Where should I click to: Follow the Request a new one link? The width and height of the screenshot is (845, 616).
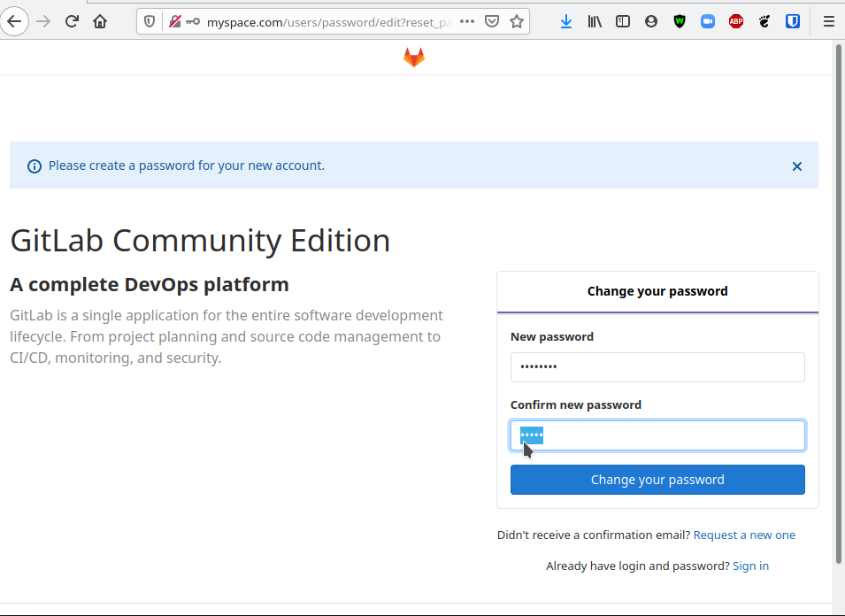click(744, 535)
